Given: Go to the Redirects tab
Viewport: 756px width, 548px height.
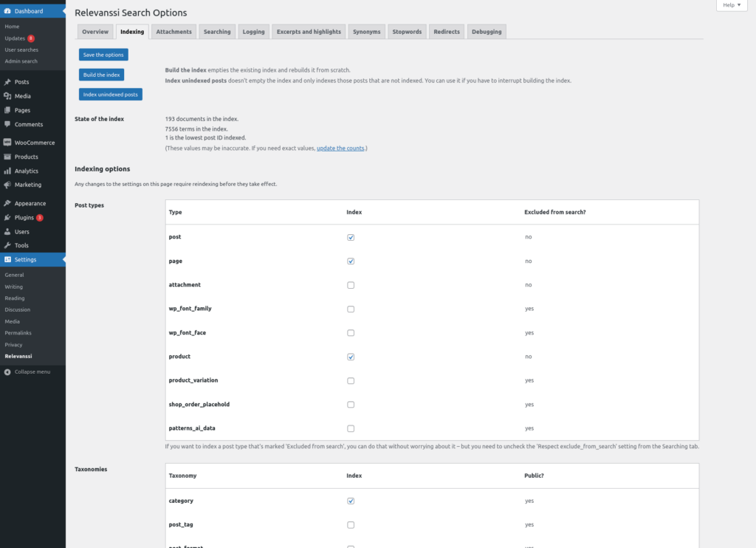Looking at the screenshot, I should 447,32.
